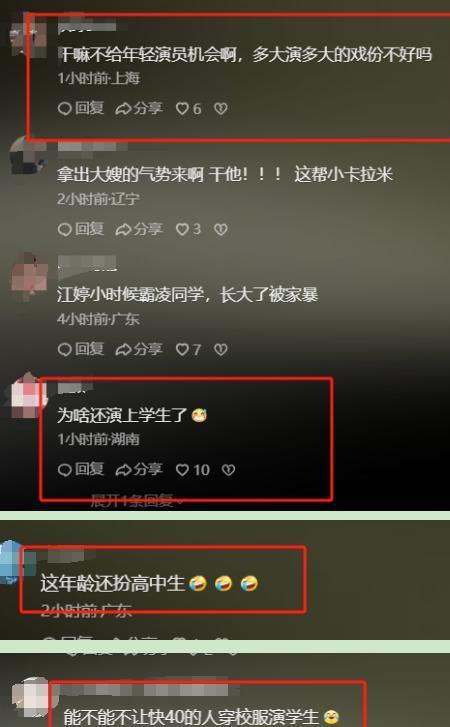Open avatar of 快40的人穿校服 commenter
450x727 pixels.
[32, 696]
